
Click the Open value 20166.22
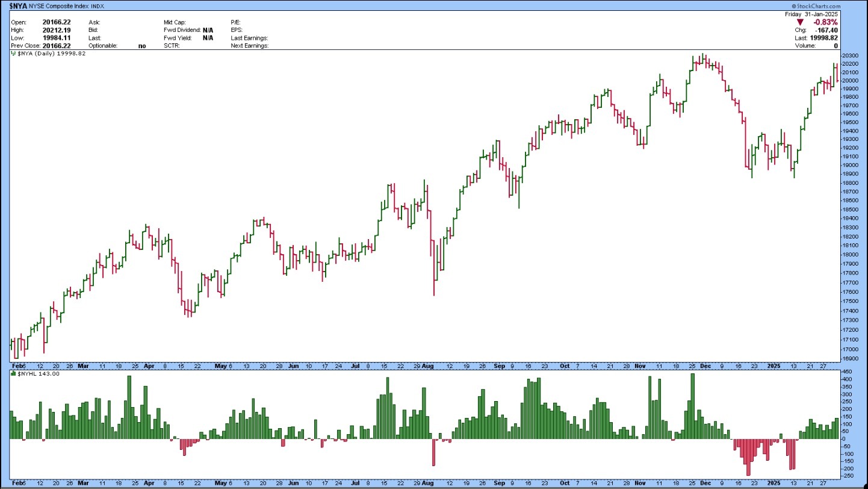click(x=56, y=22)
